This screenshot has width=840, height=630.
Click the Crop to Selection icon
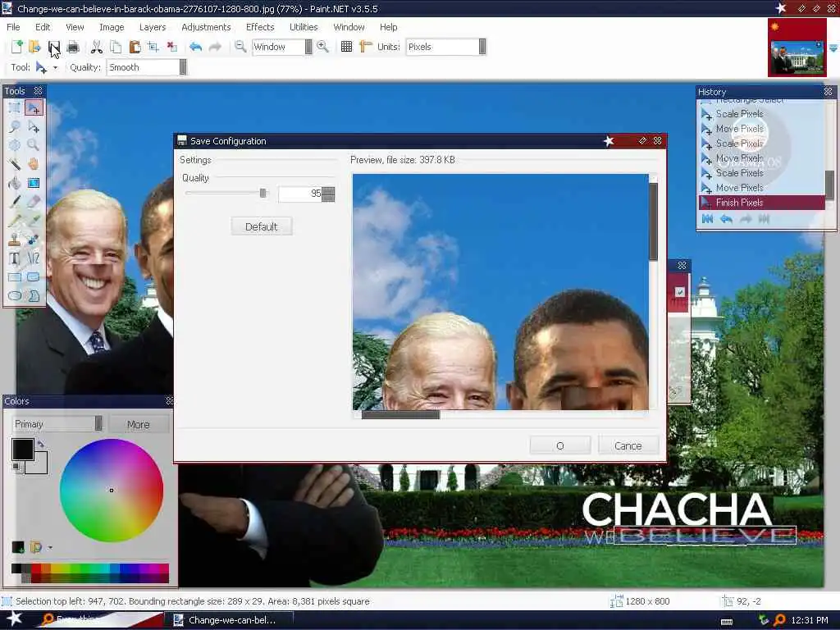(x=153, y=47)
